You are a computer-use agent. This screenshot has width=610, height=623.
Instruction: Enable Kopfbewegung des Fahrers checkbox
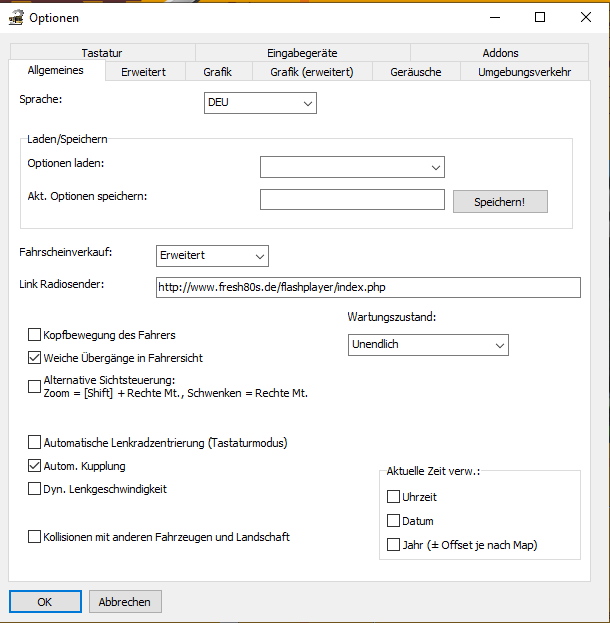tap(35, 335)
